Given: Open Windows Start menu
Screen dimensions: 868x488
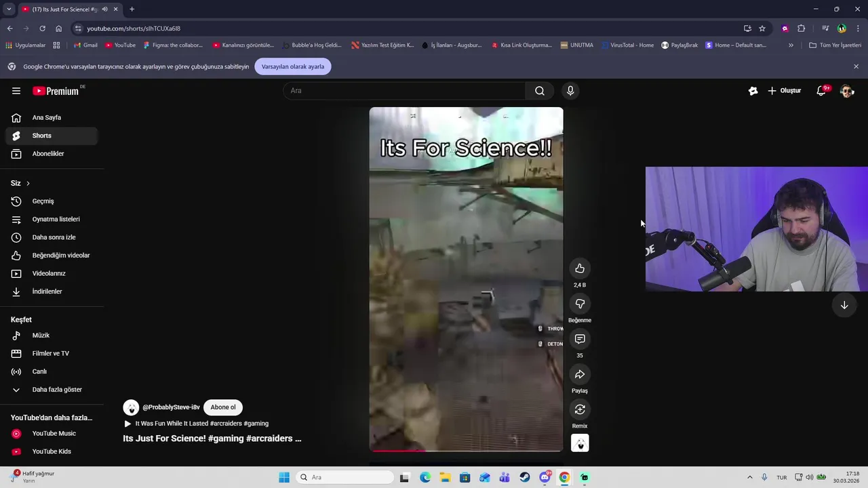Looking at the screenshot, I should 284,477.
